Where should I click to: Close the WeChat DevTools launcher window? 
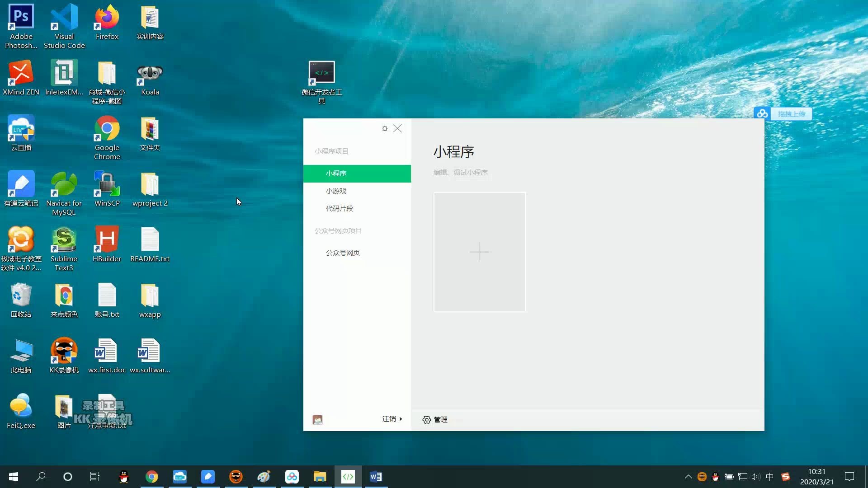coord(397,128)
